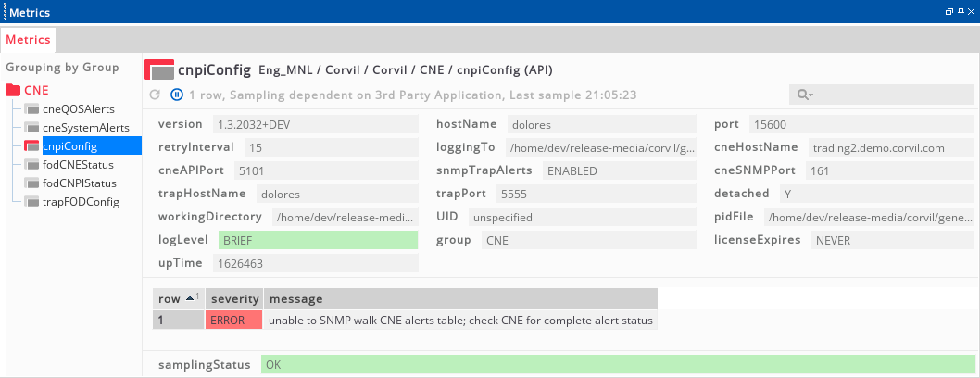
Task: Select fodCNPIStatus in the tree
Action: click(80, 183)
